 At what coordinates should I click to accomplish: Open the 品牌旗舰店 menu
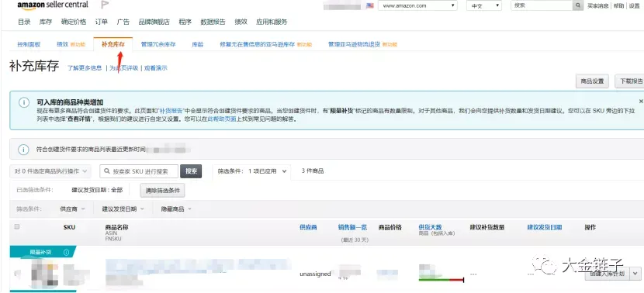coord(154,22)
